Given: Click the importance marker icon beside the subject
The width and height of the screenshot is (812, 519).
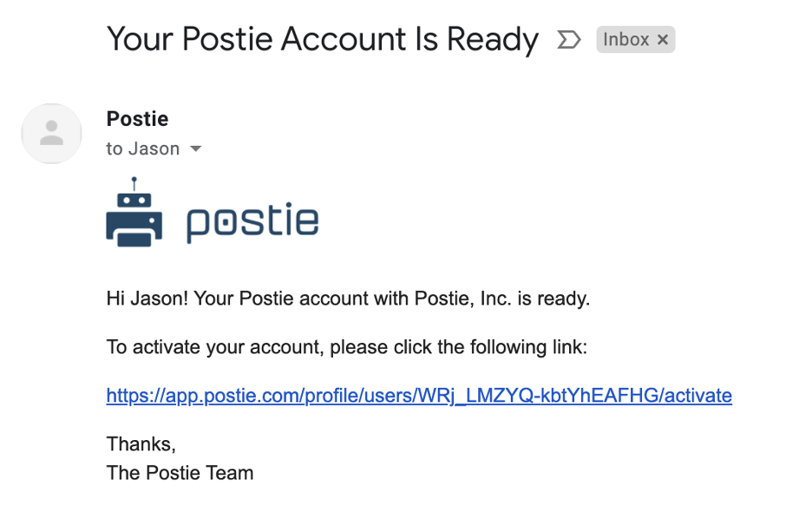Looking at the screenshot, I should click(568, 40).
